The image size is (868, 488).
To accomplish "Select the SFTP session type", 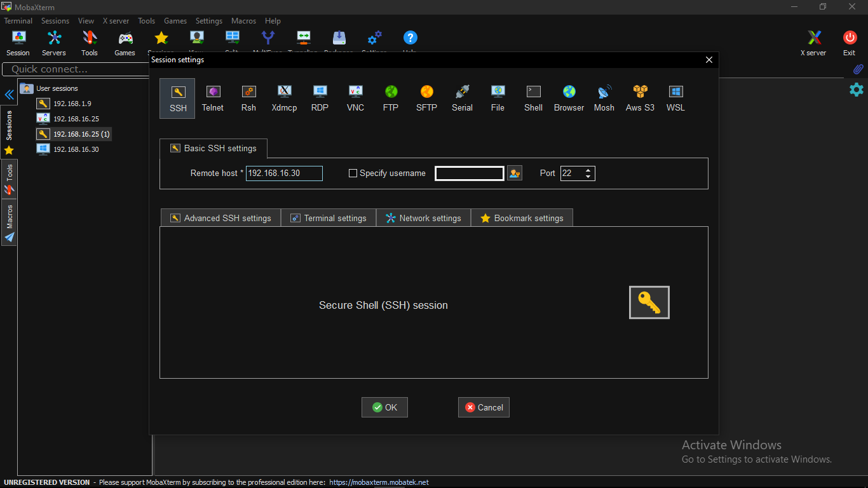I will [x=426, y=98].
